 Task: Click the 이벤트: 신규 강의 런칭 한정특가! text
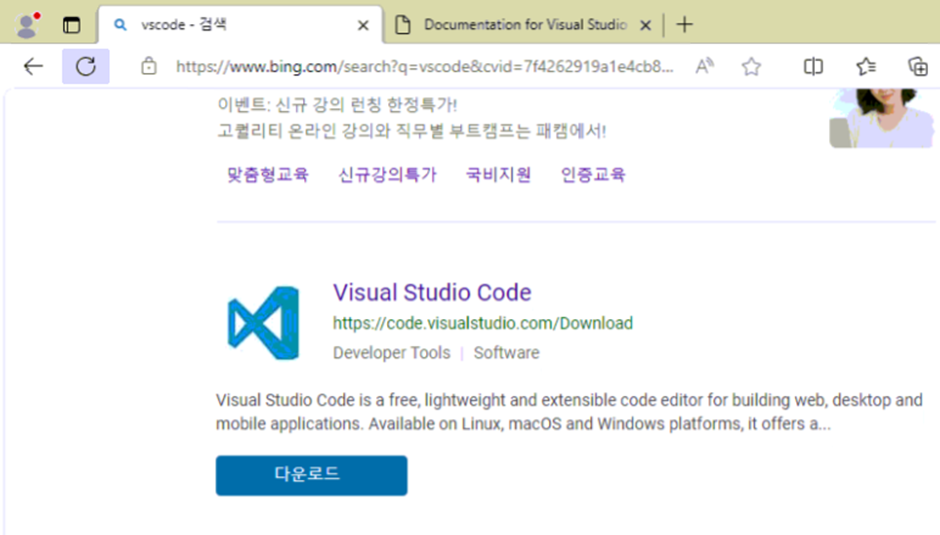(337, 104)
